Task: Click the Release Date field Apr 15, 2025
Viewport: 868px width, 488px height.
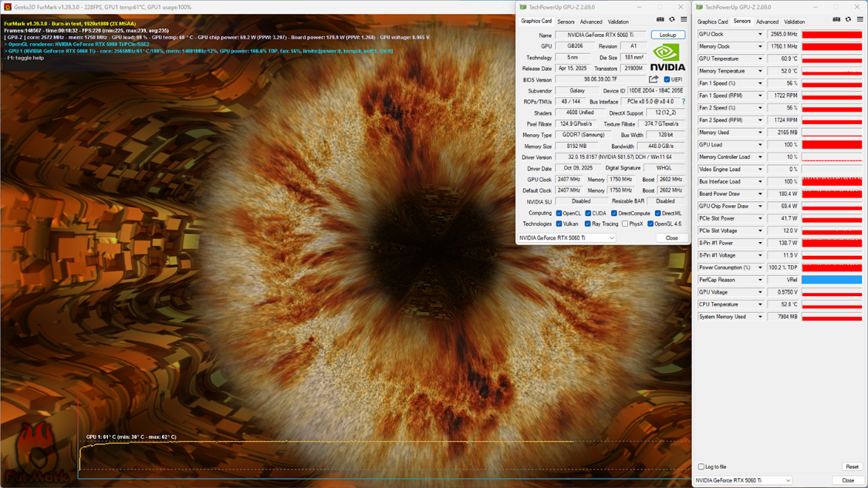Action: (572, 69)
